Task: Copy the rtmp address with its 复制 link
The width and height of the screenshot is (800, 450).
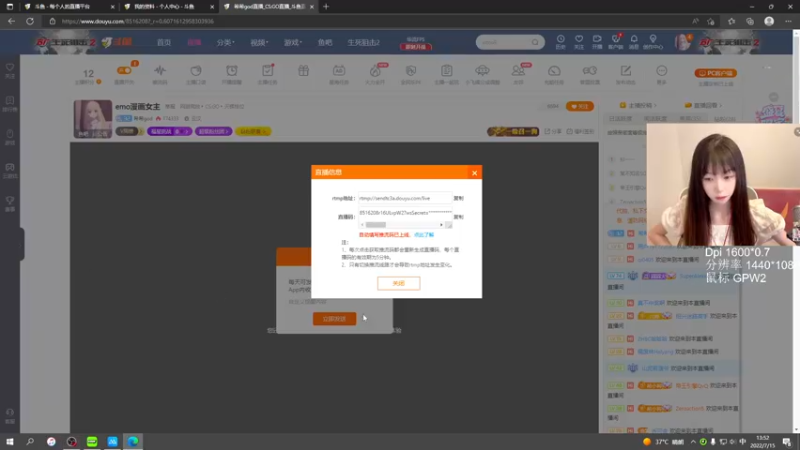Action: pyautogui.click(x=458, y=198)
